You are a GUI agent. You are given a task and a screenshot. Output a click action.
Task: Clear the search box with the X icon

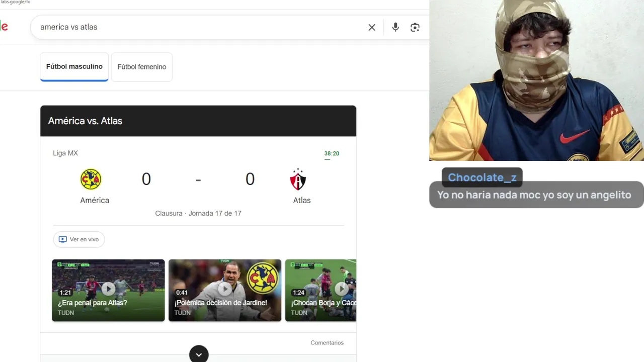point(372,27)
